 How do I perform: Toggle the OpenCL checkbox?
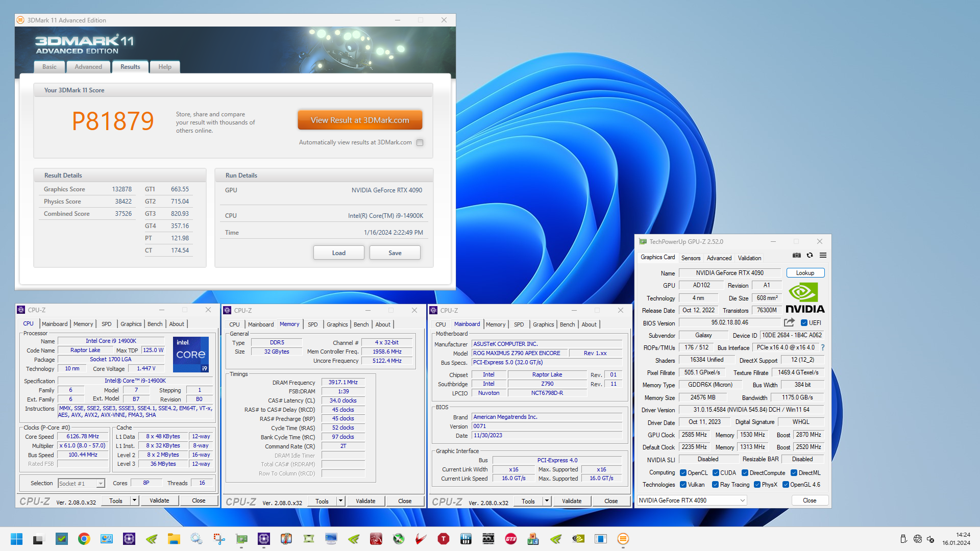(683, 473)
